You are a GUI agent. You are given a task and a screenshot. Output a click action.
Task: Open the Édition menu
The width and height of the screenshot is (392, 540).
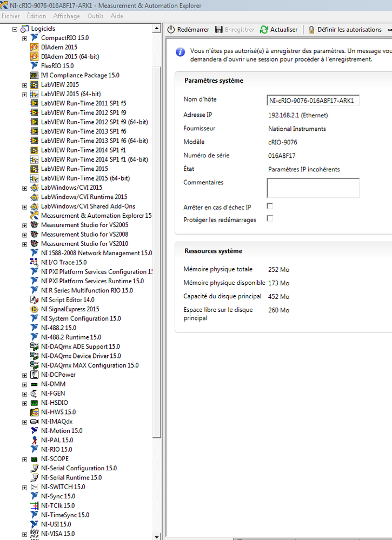pyautogui.click(x=37, y=16)
